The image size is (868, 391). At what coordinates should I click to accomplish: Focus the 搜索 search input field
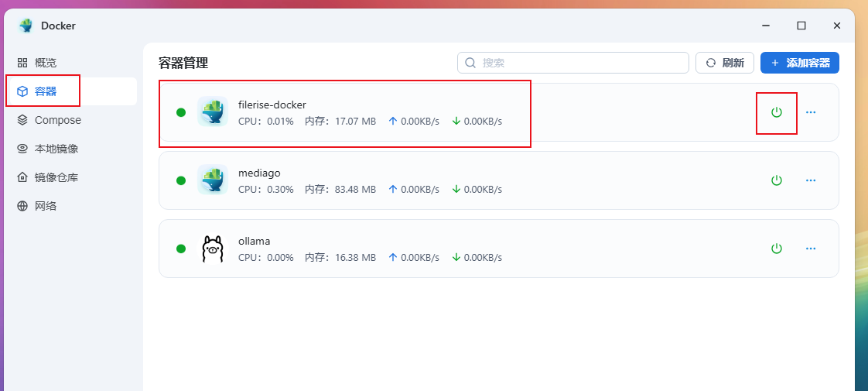pyautogui.click(x=580, y=63)
